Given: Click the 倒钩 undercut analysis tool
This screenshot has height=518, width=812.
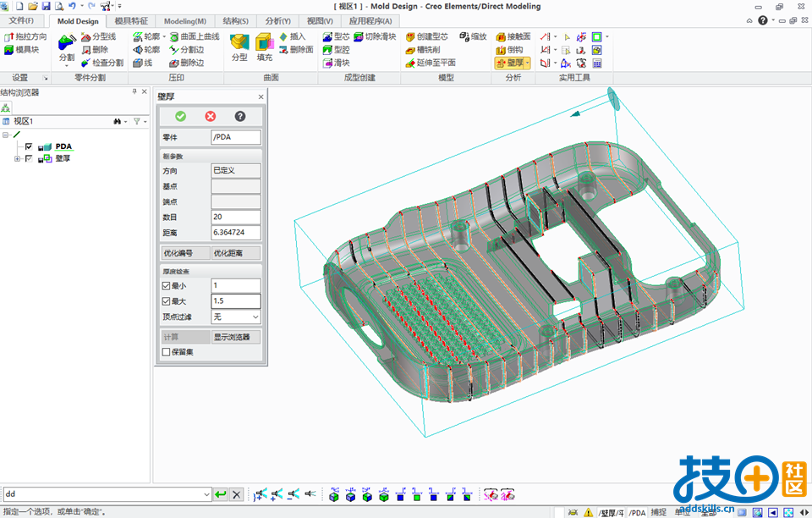Looking at the screenshot, I should point(509,50).
